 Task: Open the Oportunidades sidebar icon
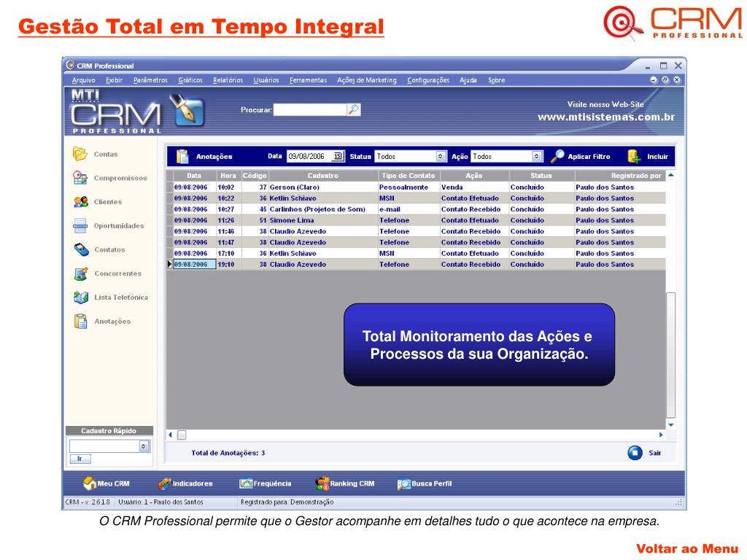tap(80, 225)
